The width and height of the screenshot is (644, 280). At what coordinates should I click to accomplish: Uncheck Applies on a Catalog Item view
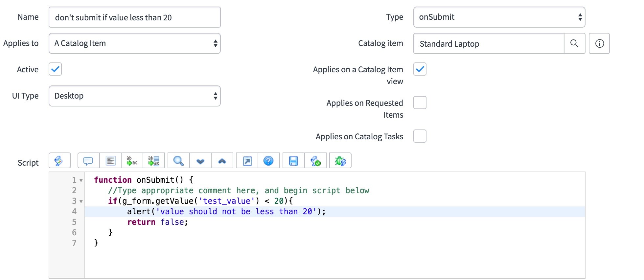pyautogui.click(x=420, y=69)
